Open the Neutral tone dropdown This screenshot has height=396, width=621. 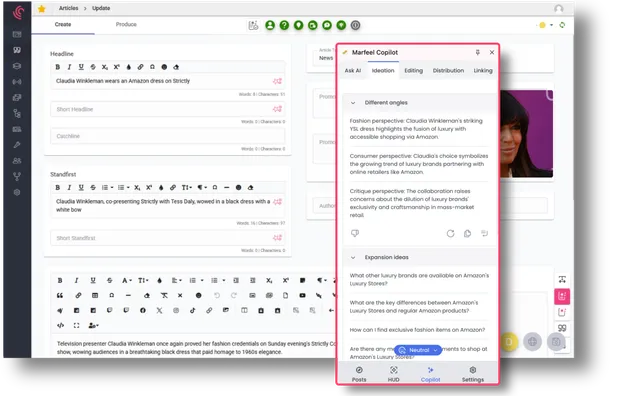click(x=418, y=350)
